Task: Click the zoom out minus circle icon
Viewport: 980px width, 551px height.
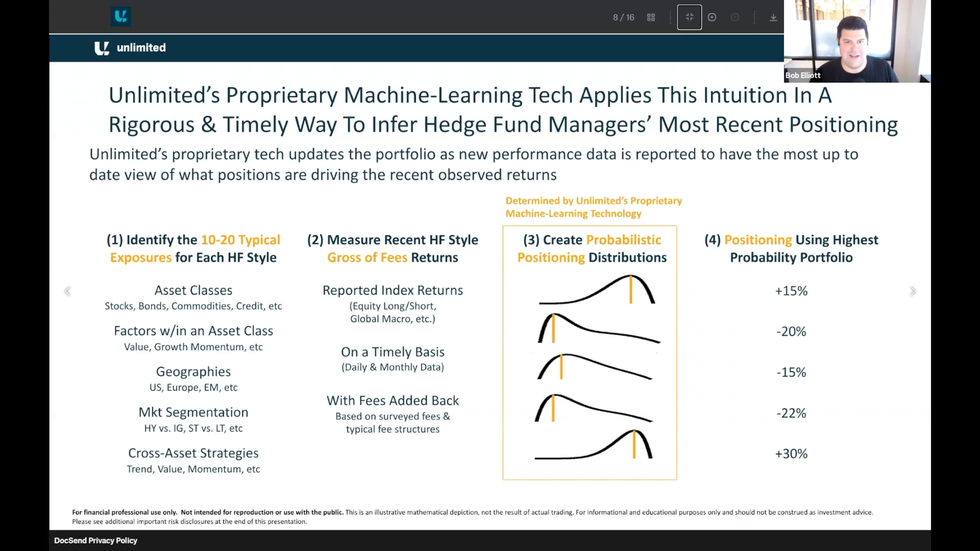Action: (735, 17)
